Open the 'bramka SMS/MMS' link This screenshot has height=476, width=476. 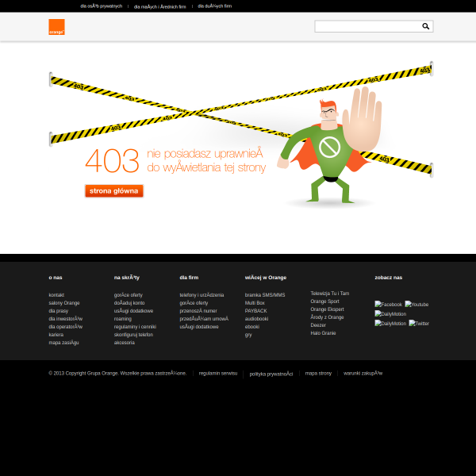point(265,295)
